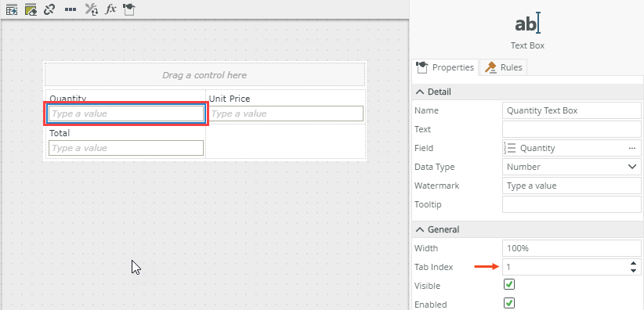This screenshot has height=310, width=644.
Task: Select the Properties tab
Action: click(x=445, y=67)
